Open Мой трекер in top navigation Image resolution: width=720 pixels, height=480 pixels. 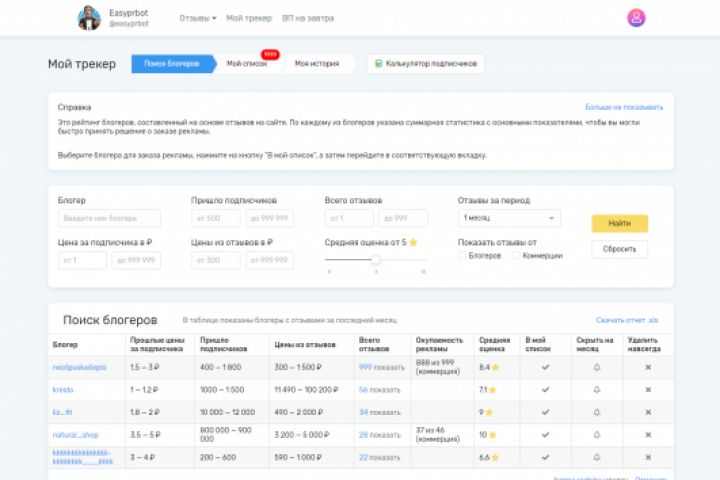tap(249, 18)
